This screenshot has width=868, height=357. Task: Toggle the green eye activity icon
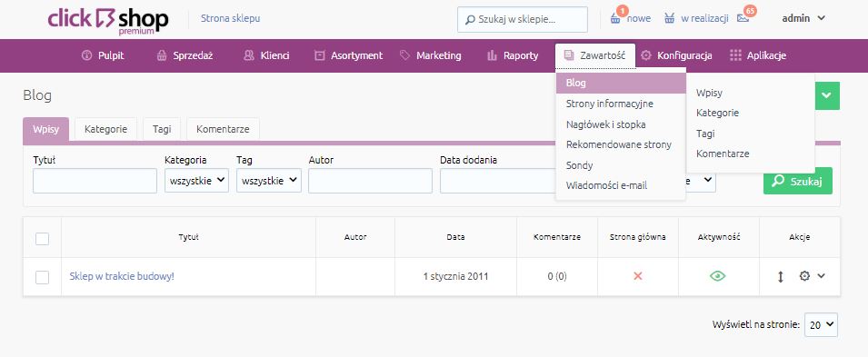717,275
